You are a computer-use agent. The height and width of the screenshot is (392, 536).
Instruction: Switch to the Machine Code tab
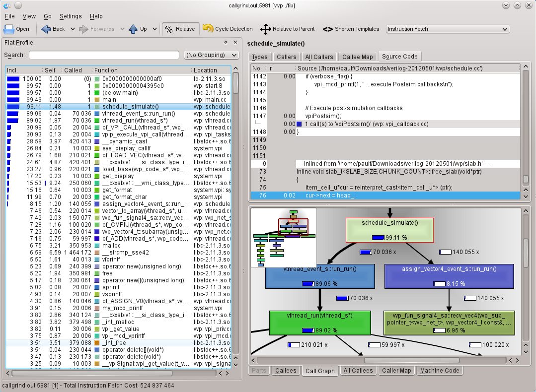440,371
